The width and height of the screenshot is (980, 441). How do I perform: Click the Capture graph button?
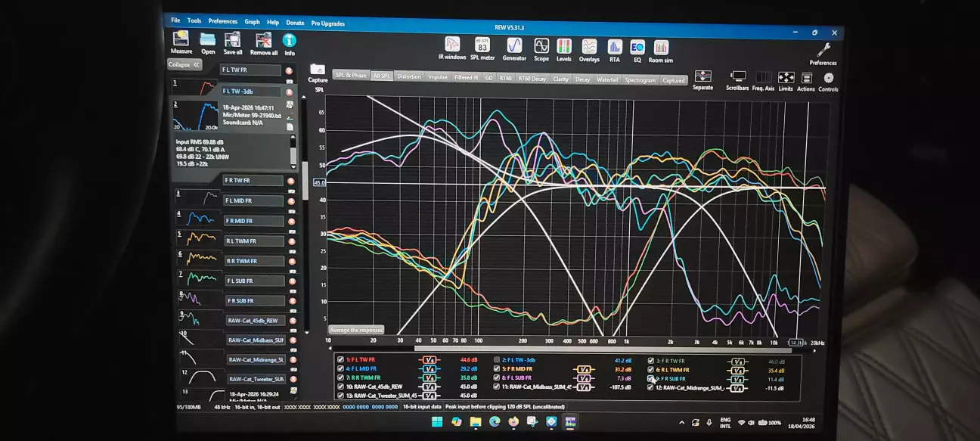tap(318, 72)
